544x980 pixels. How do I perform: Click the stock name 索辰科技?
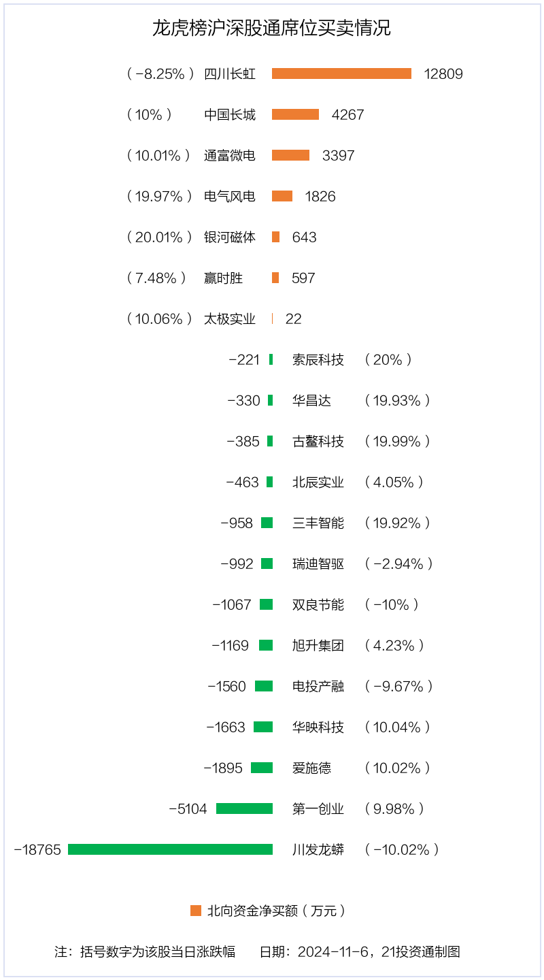318,360
